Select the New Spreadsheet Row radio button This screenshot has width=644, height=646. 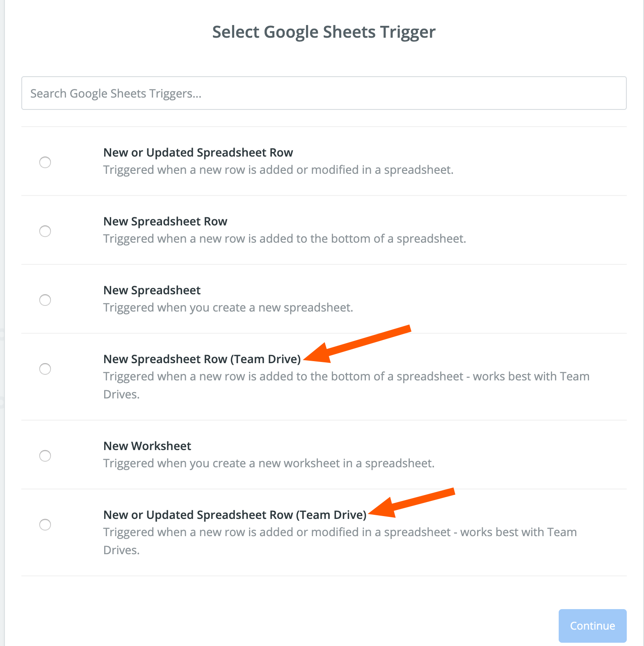(x=45, y=231)
